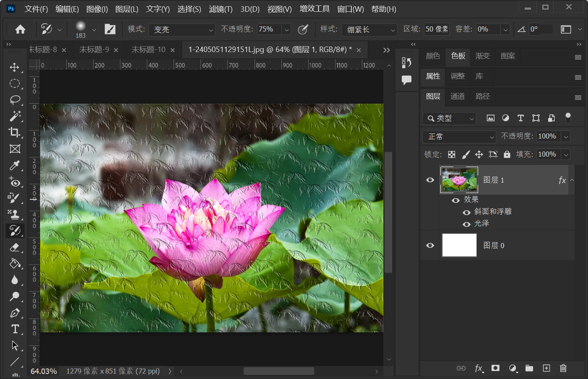
Task: Toggle 效果 effects visibility eye
Action: tap(455, 201)
